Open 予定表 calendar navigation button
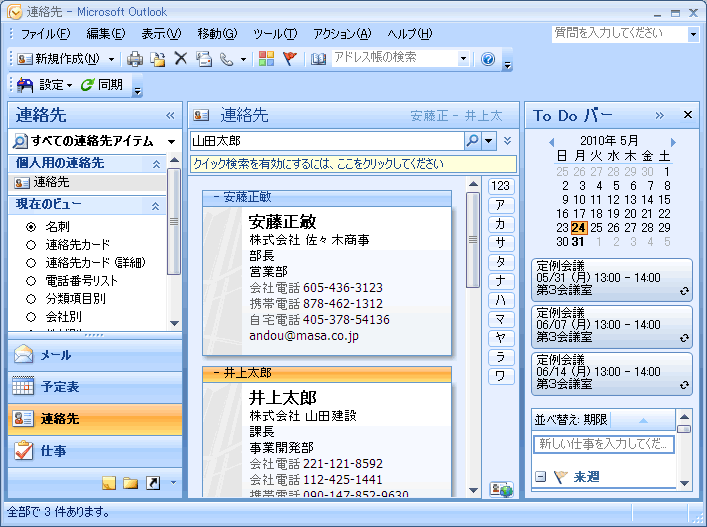 [95, 387]
